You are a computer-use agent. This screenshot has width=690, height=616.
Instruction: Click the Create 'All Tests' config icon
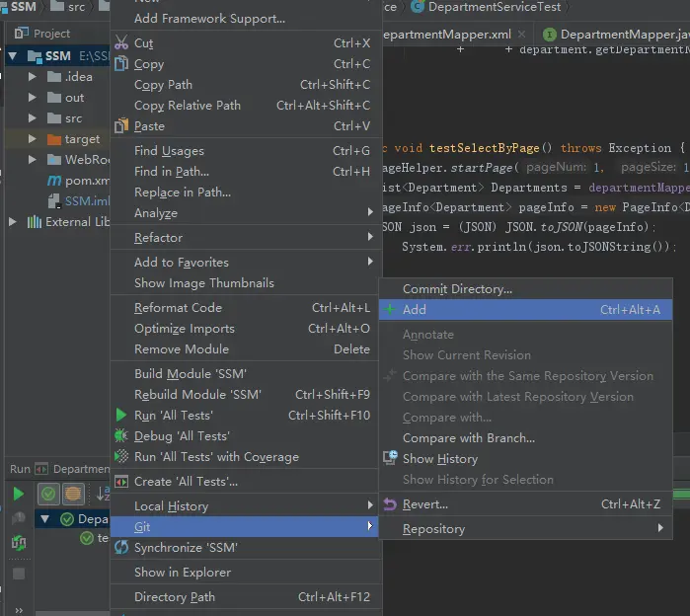pyautogui.click(x=121, y=482)
